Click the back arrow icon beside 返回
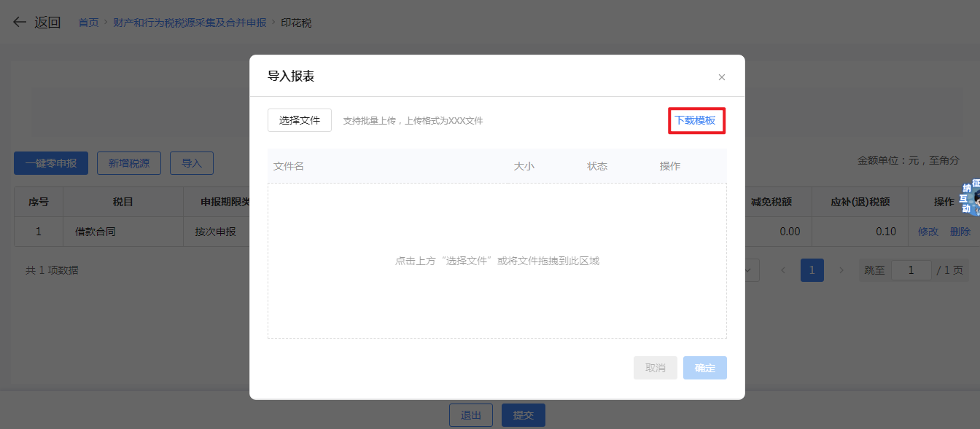The image size is (980, 429). [20, 23]
